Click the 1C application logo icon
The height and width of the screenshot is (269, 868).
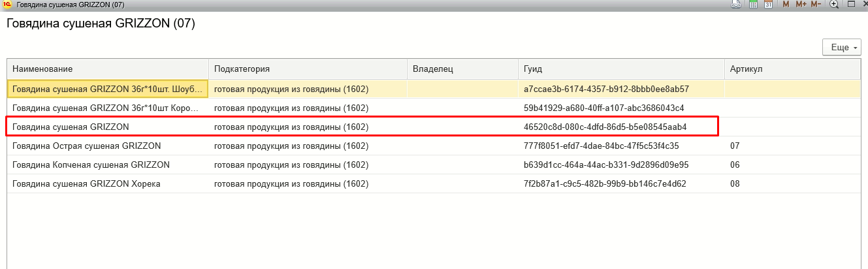tap(7, 5)
